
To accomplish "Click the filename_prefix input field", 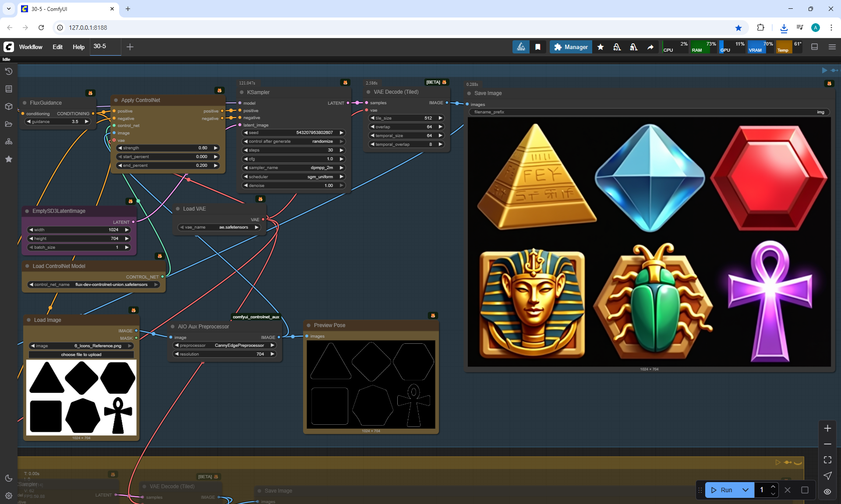I will pos(649,112).
